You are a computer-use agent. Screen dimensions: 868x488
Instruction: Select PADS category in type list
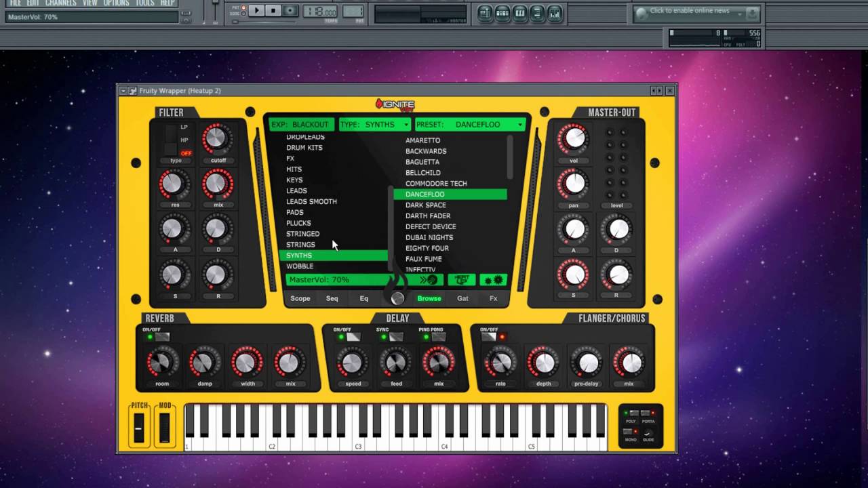(x=295, y=212)
